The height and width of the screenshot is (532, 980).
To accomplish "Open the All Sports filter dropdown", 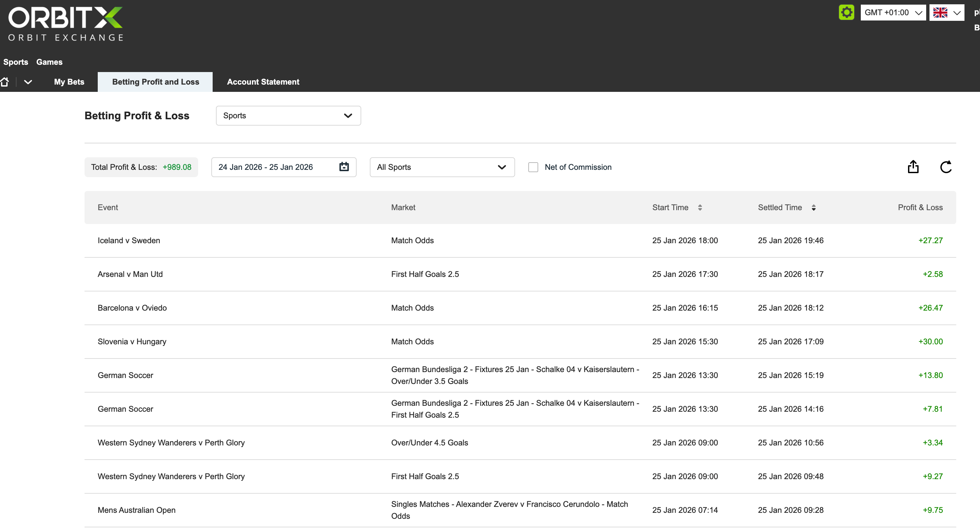I will tap(442, 167).
